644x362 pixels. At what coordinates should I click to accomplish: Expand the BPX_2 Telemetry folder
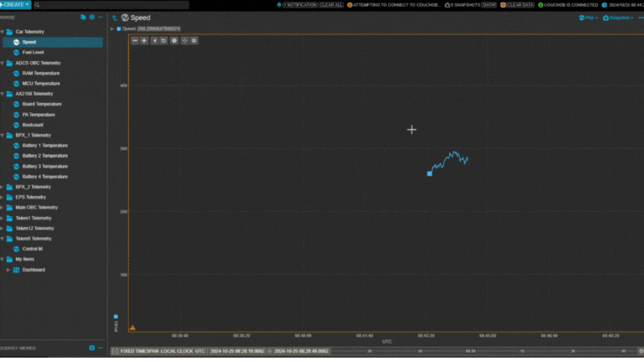coord(3,187)
